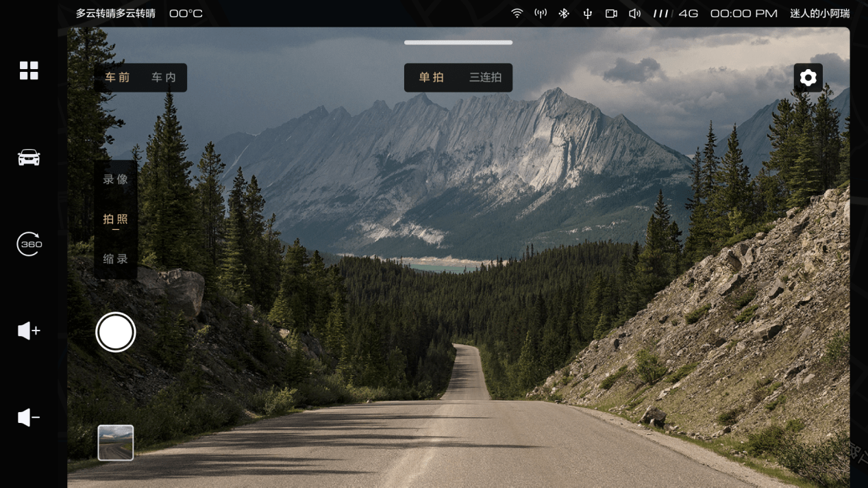Switch to 缩录 time-lapse mode
The height and width of the screenshot is (488, 868).
[116, 259]
